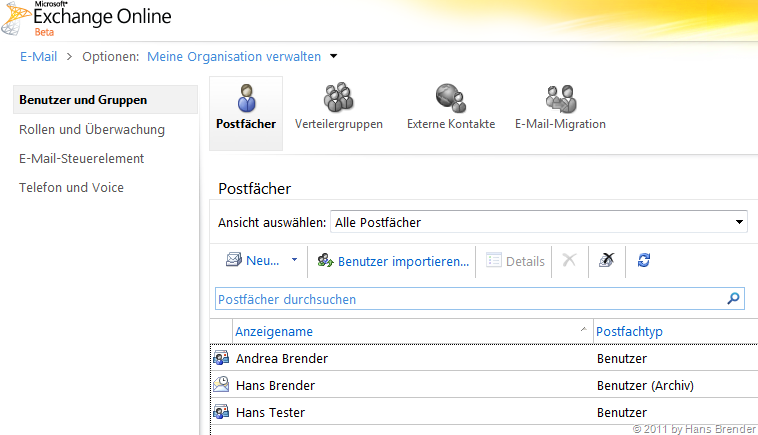Sort by the Anzeigename column header

275,331
